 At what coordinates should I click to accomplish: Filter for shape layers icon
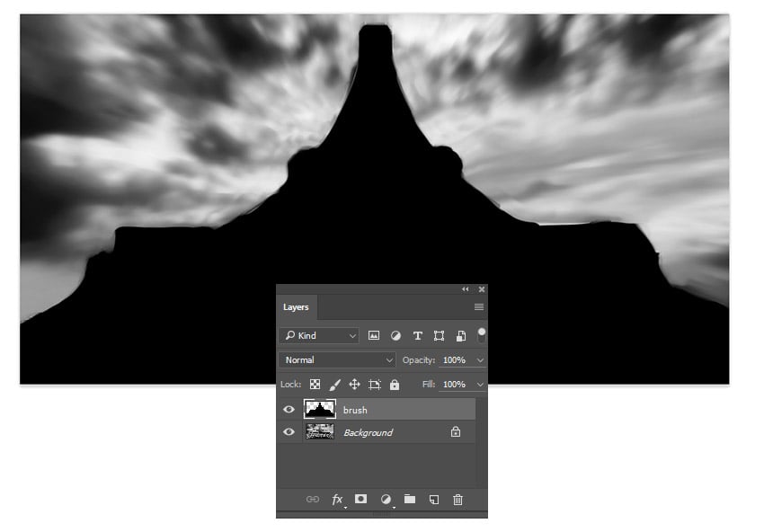[x=440, y=335]
